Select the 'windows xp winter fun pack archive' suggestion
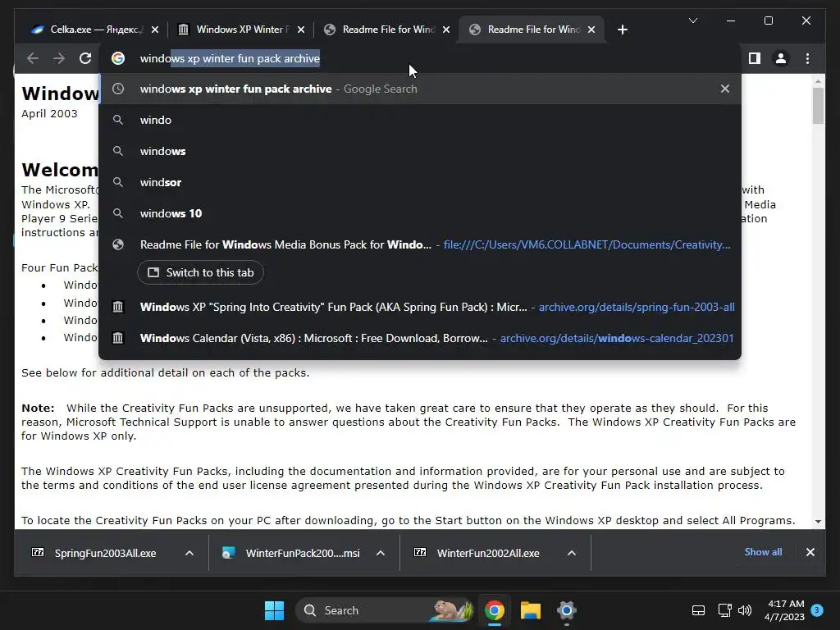The image size is (840, 630). click(420, 89)
